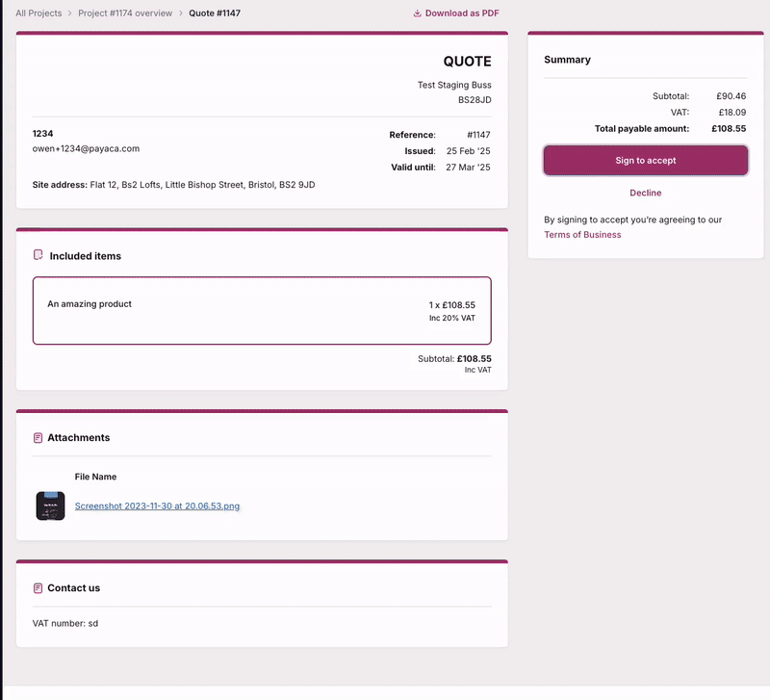Download the quote as PDF

tap(462, 13)
